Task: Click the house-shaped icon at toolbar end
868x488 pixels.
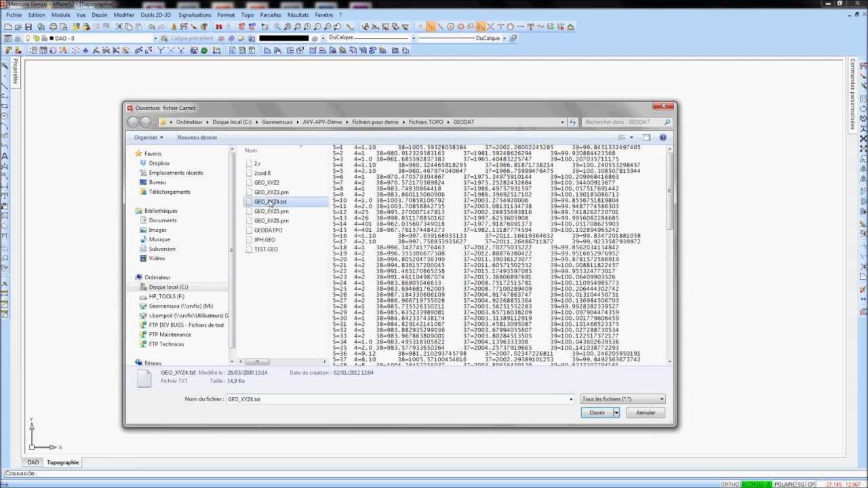Action: [x=571, y=26]
